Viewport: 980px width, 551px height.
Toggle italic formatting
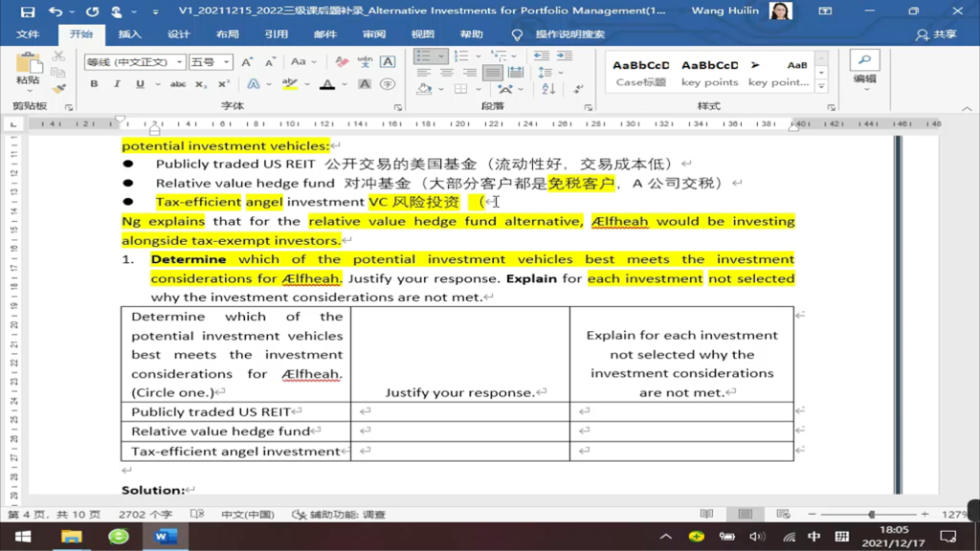117,84
